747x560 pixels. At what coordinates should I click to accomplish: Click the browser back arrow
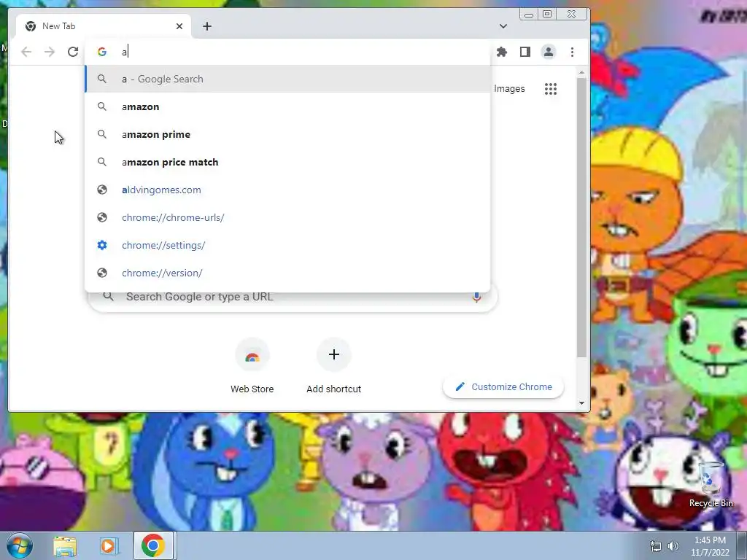[26, 52]
